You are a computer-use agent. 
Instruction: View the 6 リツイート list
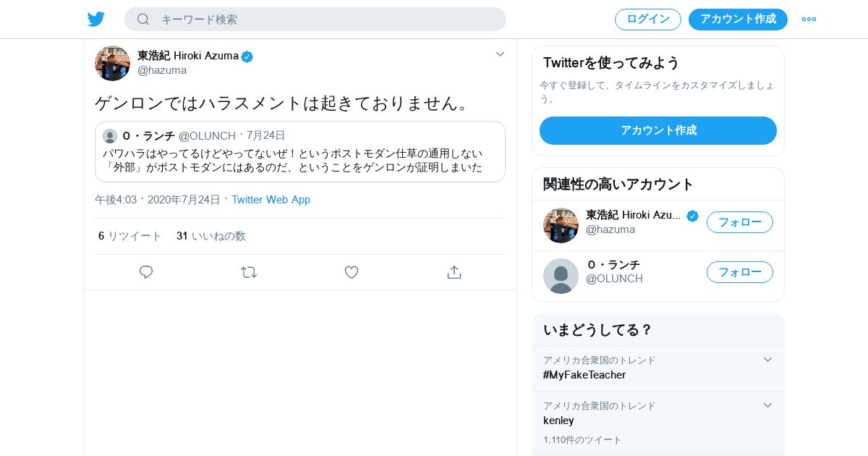tap(130, 236)
